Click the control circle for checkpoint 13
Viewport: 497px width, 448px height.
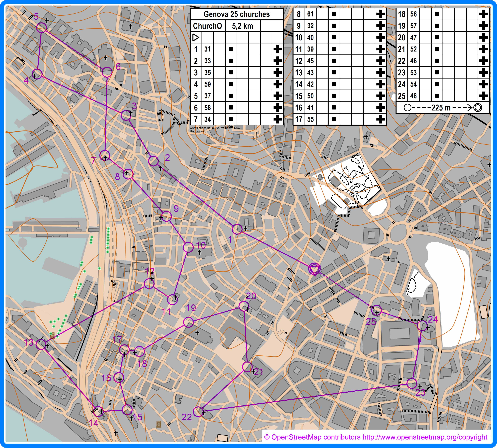41,344
